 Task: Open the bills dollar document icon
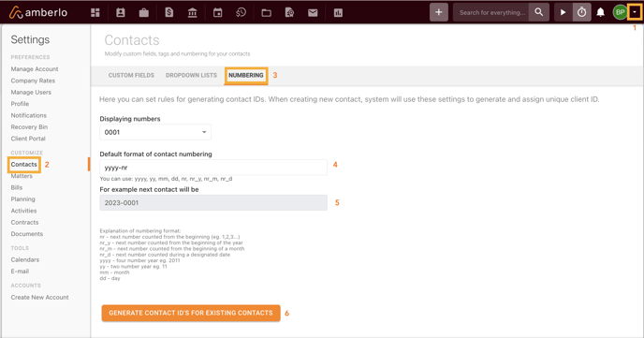coord(168,13)
